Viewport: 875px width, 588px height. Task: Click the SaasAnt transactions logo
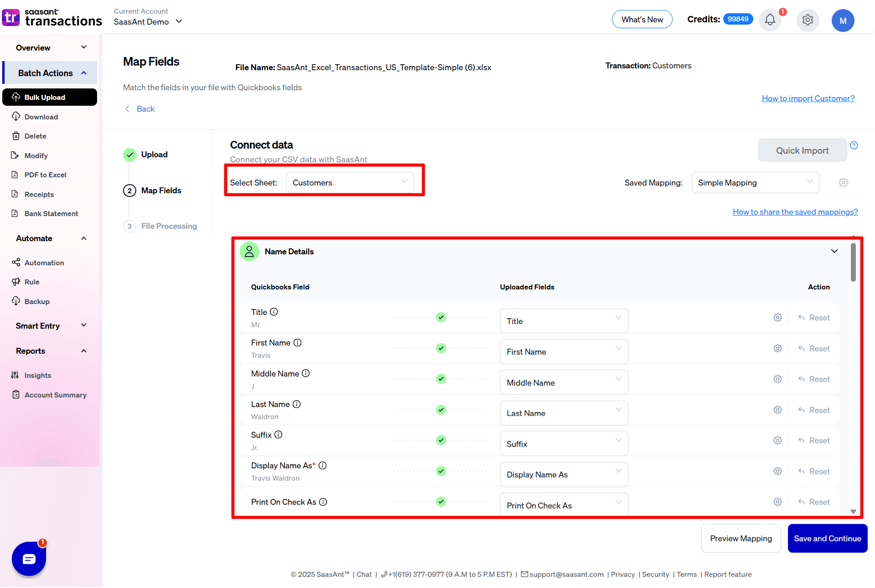coord(52,18)
